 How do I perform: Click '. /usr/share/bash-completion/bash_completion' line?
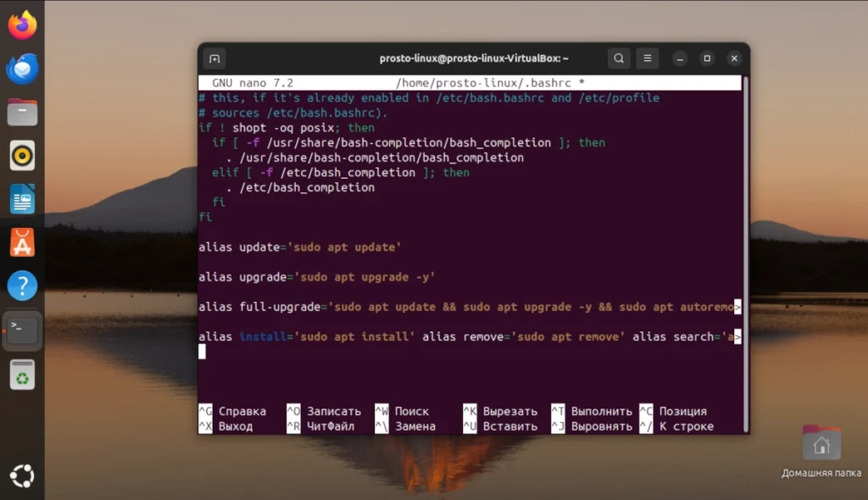[x=375, y=158]
